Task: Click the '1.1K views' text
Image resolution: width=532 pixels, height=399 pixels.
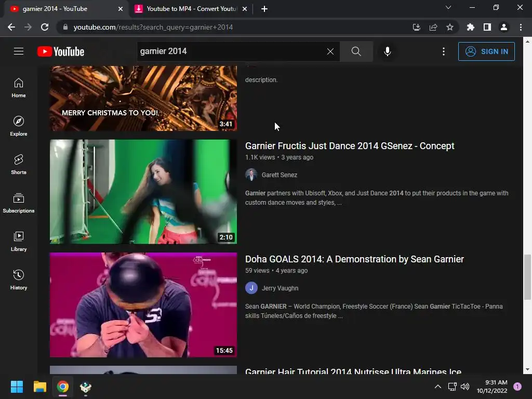Action: [x=260, y=157]
